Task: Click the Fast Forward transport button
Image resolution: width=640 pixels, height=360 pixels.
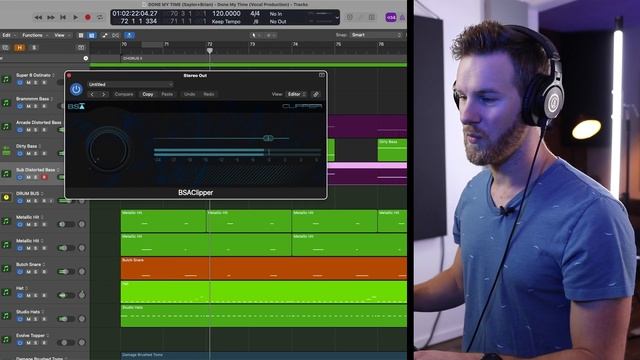Action: tap(51, 18)
